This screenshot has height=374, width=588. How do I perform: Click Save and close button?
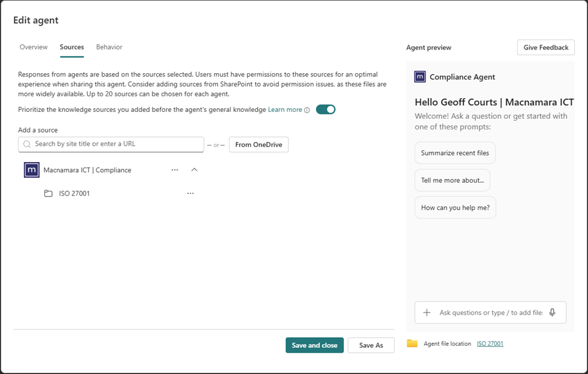315,345
